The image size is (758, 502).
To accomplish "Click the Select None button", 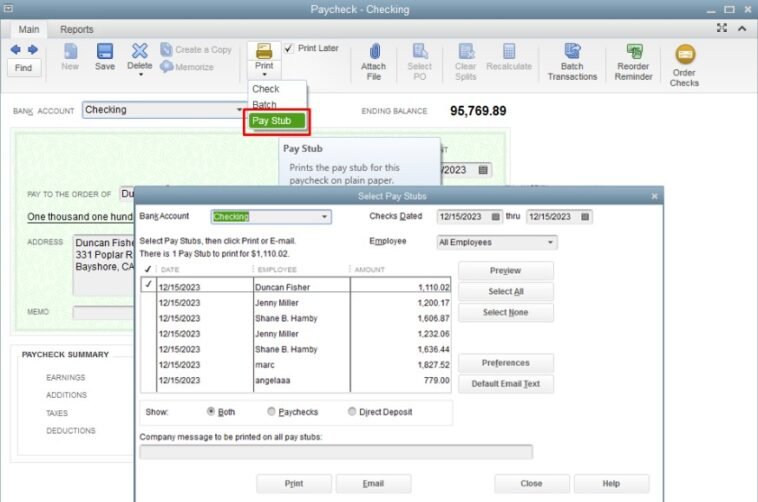I will point(506,312).
